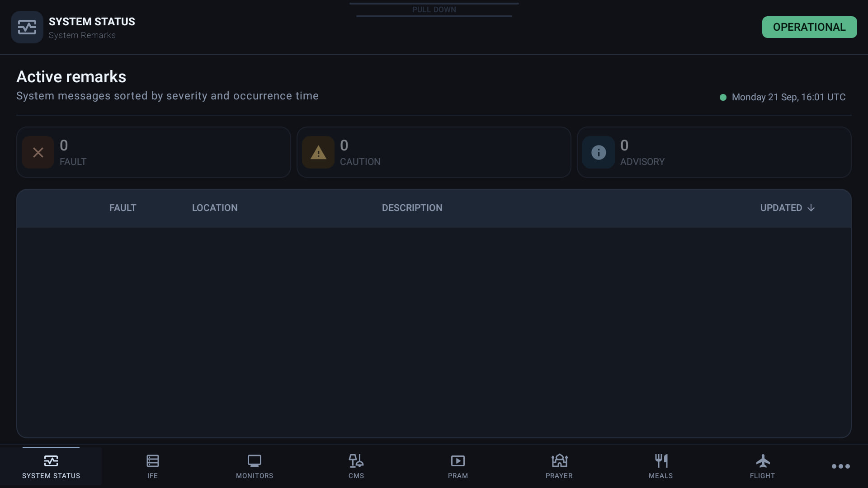This screenshot has height=488, width=868.
Task: Open the Monitors screen icon
Action: click(x=255, y=461)
